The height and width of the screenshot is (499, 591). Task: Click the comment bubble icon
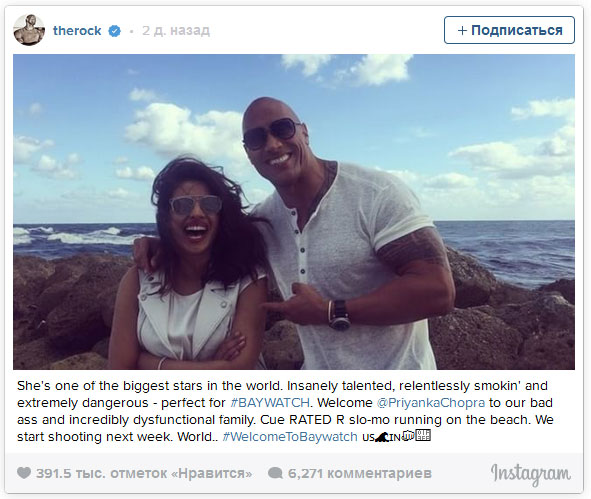[275, 473]
